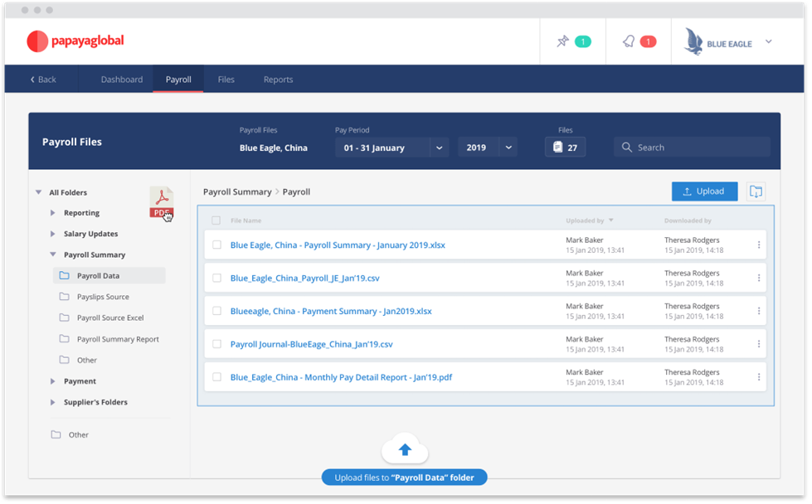Open more options for Payroll_JE csv row
The image size is (812, 504).
coord(759,278)
